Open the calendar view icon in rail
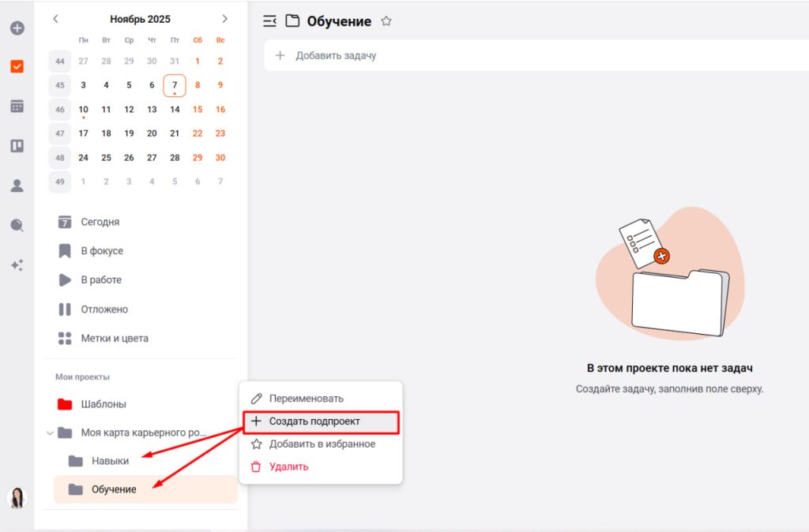Screen dimensions: 809x532 [x=17, y=106]
